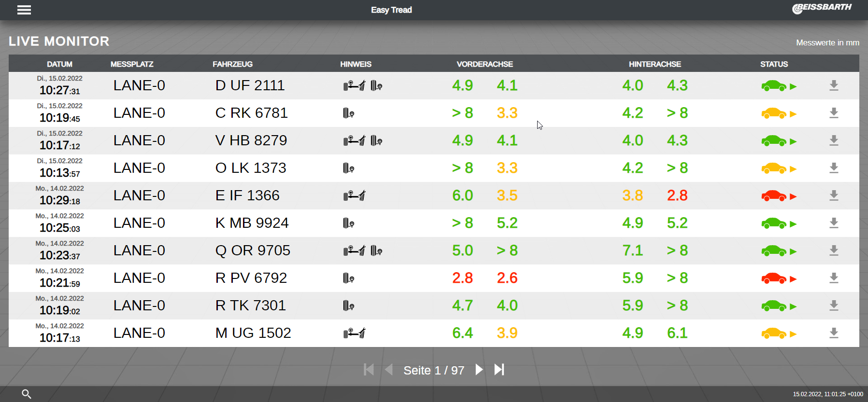Open the hamburger menu

pos(24,10)
